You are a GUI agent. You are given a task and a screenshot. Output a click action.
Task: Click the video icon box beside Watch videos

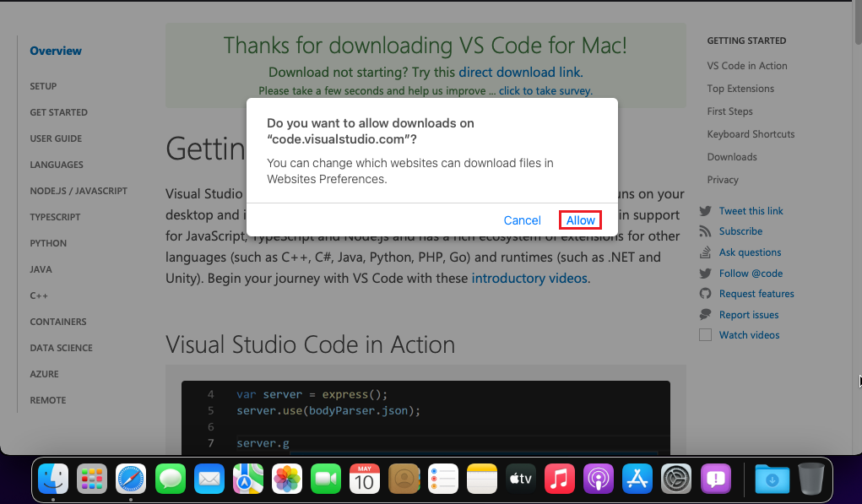[x=705, y=335]
